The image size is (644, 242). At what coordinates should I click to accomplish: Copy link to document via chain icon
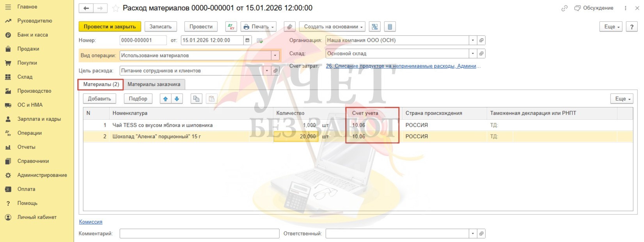[564, 8]
